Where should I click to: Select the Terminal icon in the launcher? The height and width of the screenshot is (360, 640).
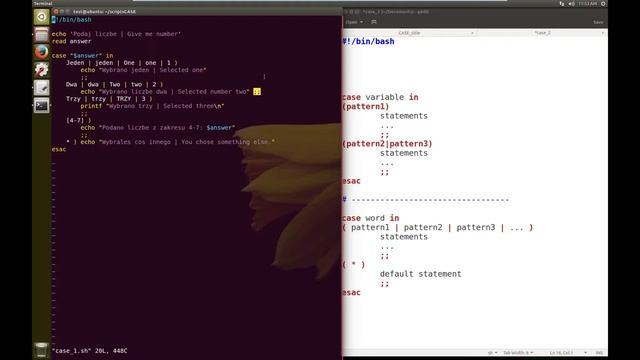coord(41,105)
